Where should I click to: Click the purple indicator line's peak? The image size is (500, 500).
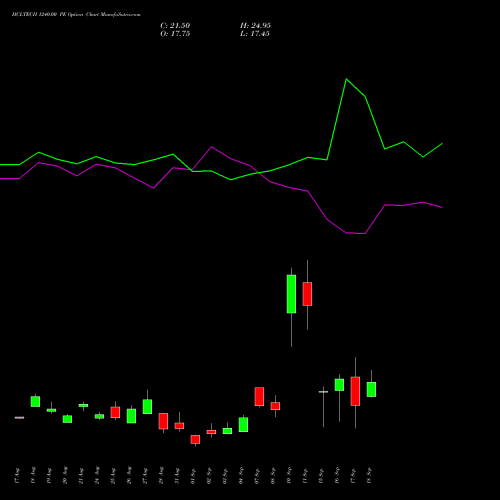(x=211, y=147)
